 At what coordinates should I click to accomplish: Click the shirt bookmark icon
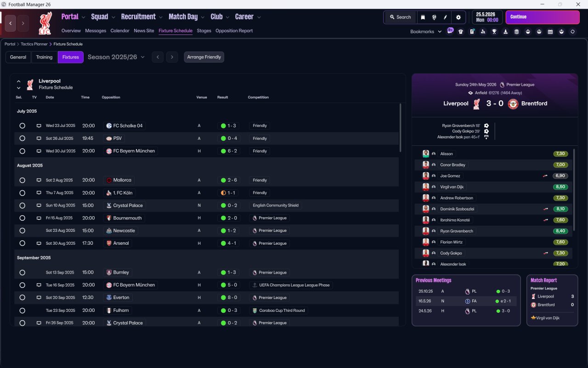coord(461,32)
